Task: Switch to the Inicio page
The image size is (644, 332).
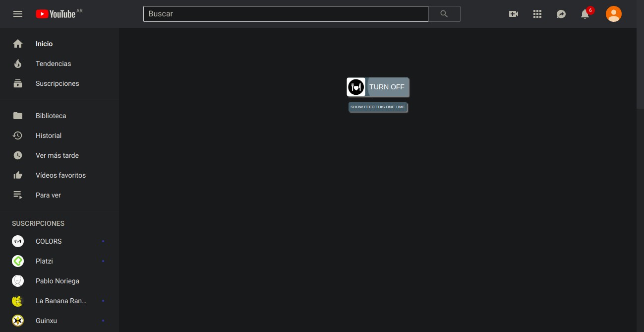Action: [44, 44]
